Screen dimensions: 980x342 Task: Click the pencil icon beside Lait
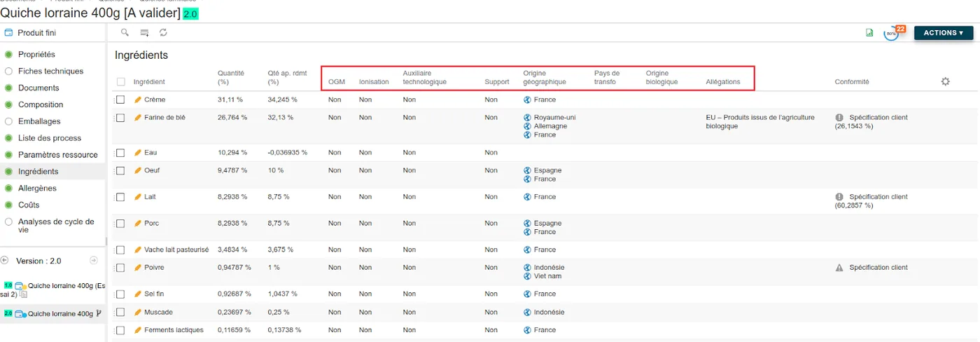pyautogui.click(x=138, y=197)
